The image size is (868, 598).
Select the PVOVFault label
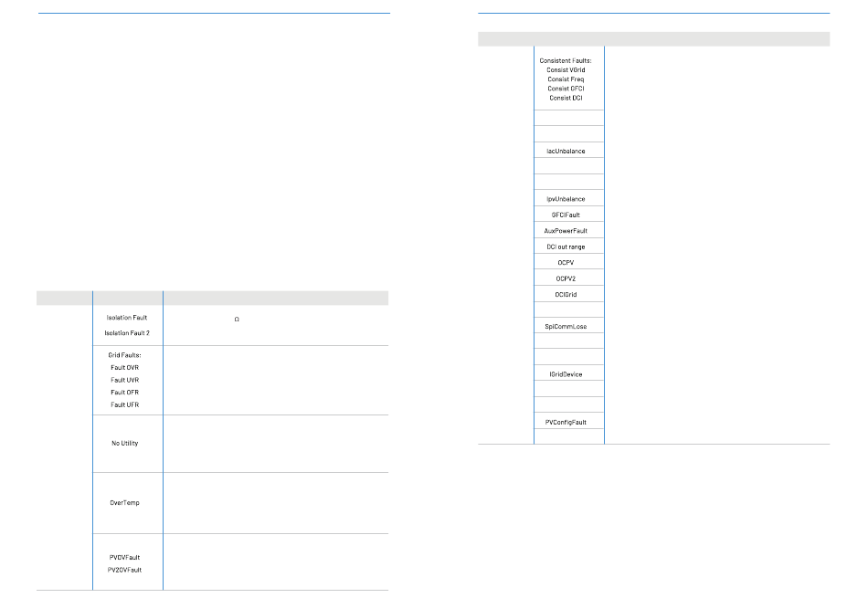pyautogui.click(x=125, y=556)
